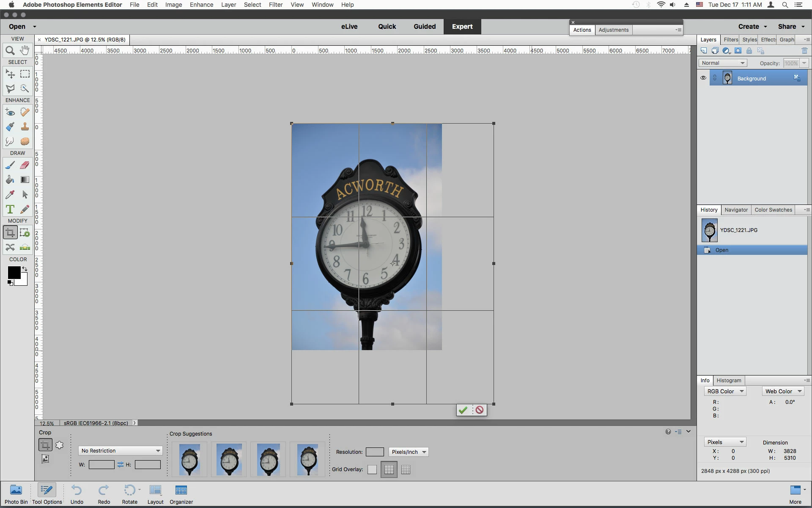Select the Horizontal Type tool
This screenshot has height=508, width=812.
point(10,209)
